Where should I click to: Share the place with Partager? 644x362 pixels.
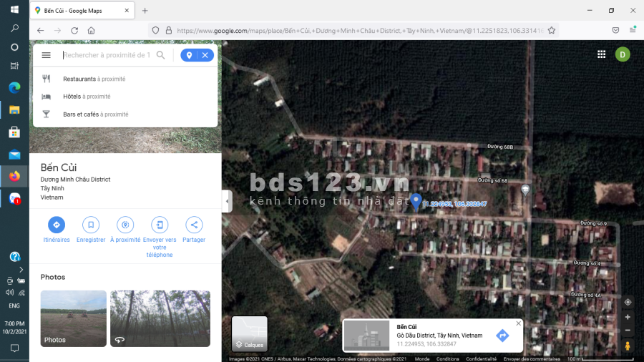(x=193, y=225)
